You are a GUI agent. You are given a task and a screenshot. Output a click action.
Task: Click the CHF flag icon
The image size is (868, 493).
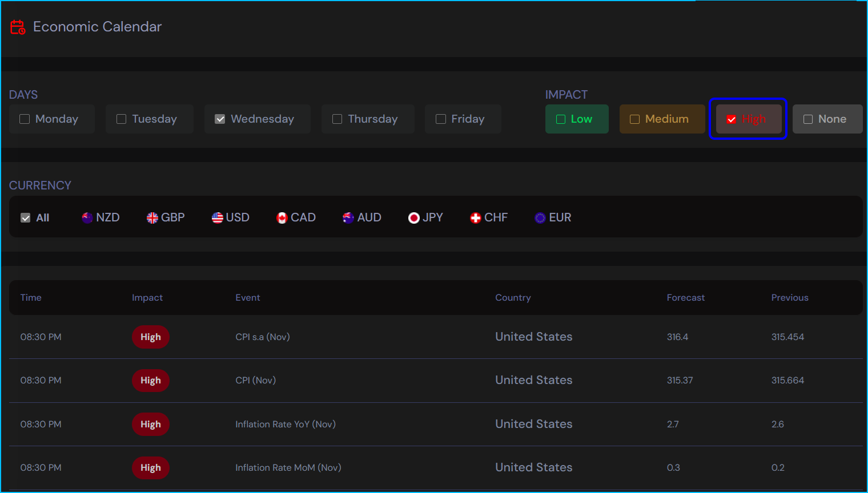[476, 218]
